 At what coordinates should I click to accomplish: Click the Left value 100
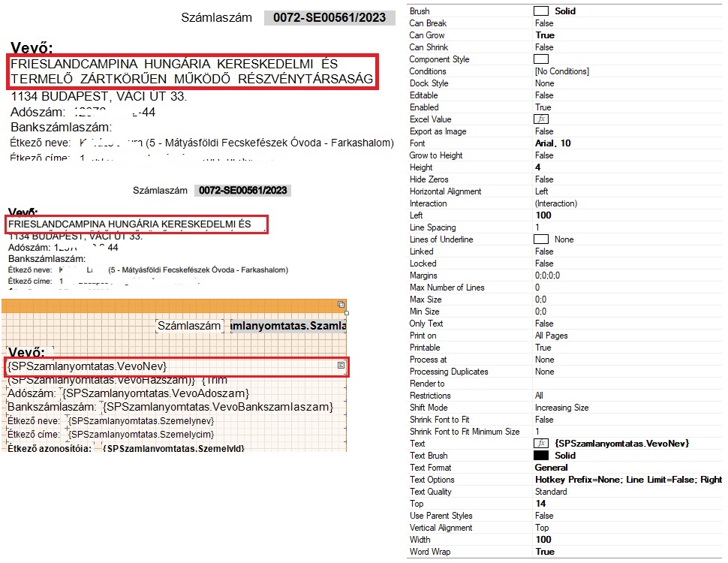pyautogui.click(x=543, y=215)
